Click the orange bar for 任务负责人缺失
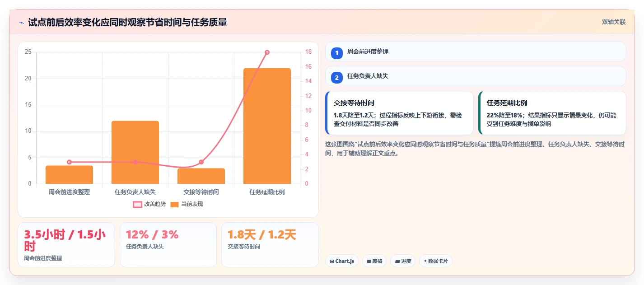The image size is (644, 285). click(135, 152)
